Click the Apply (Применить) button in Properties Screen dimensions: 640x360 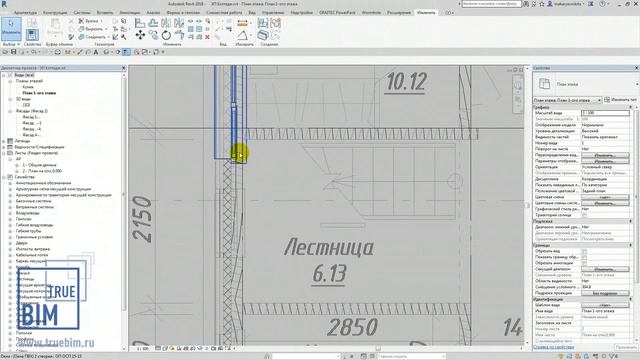pos(626,347)
